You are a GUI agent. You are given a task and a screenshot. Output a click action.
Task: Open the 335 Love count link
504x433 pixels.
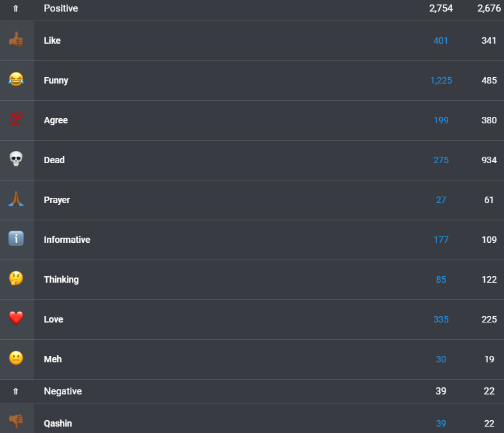[x=441, y=319]
